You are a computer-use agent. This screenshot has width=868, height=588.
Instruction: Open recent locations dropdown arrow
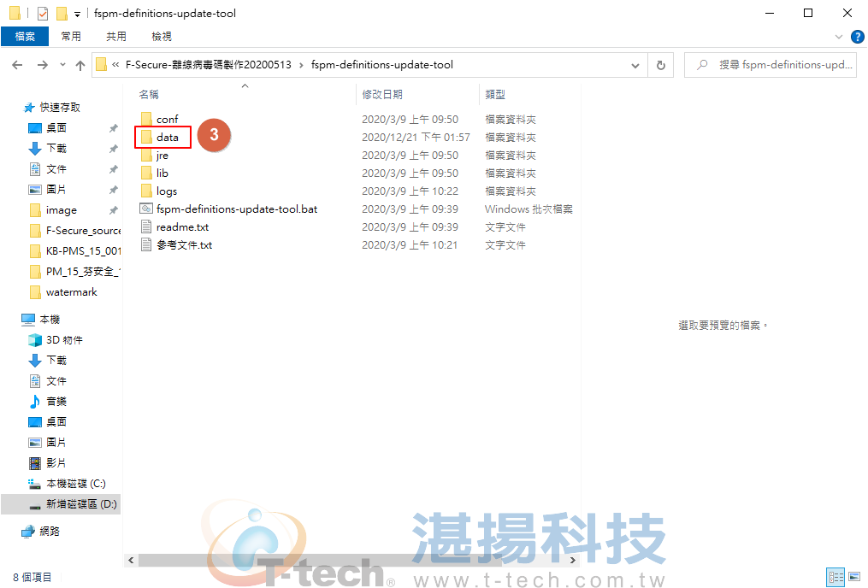click(x=62, y=65)
